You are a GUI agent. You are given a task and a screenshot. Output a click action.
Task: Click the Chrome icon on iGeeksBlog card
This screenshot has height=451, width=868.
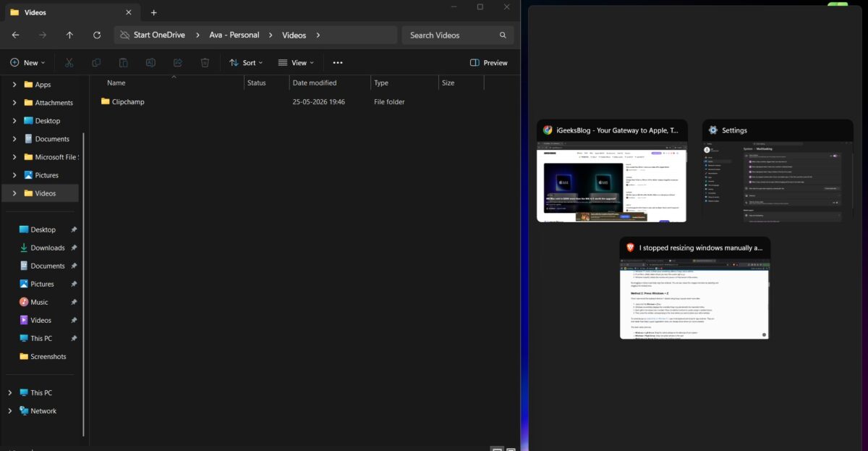548,130
